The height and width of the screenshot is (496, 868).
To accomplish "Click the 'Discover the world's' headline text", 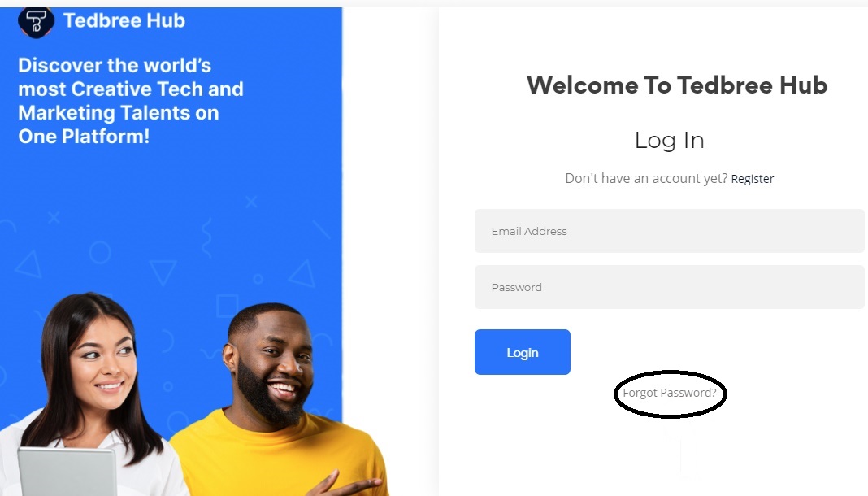I will click(x=115, y=65).
